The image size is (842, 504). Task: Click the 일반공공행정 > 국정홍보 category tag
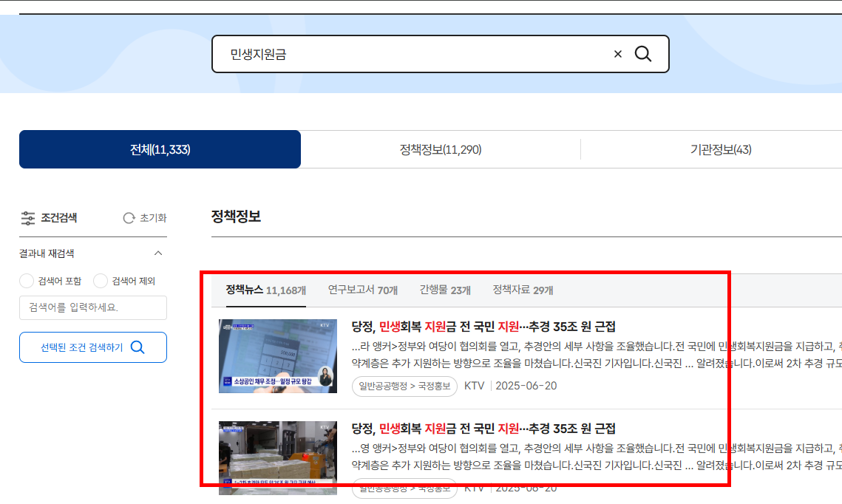(x=404, y=386)
